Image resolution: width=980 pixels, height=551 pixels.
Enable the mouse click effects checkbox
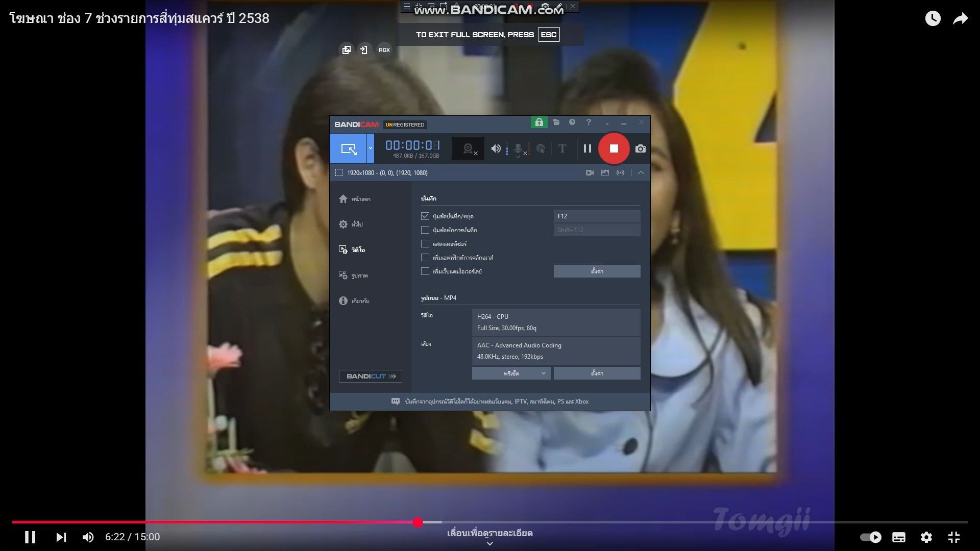tap(425, 258)
